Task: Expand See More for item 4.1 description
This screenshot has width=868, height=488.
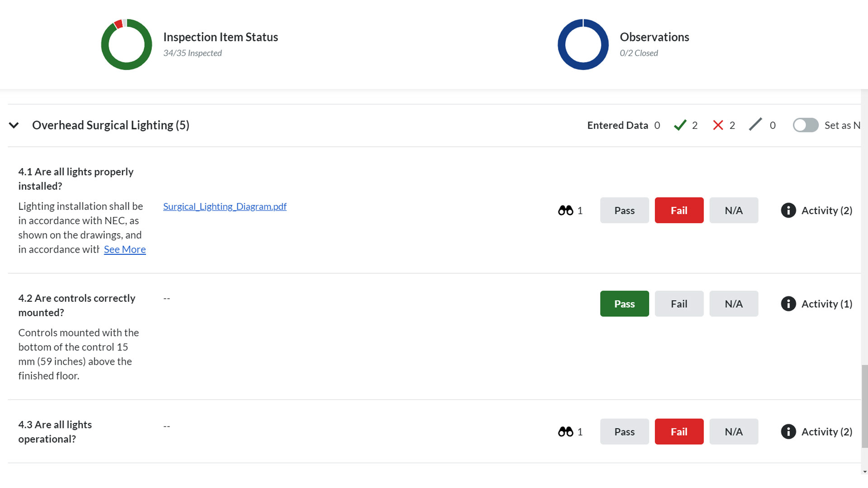Action: 125,249
